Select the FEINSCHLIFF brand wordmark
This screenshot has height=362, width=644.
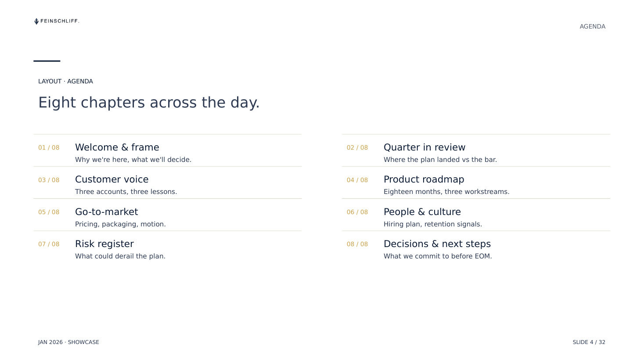[60, 21]
